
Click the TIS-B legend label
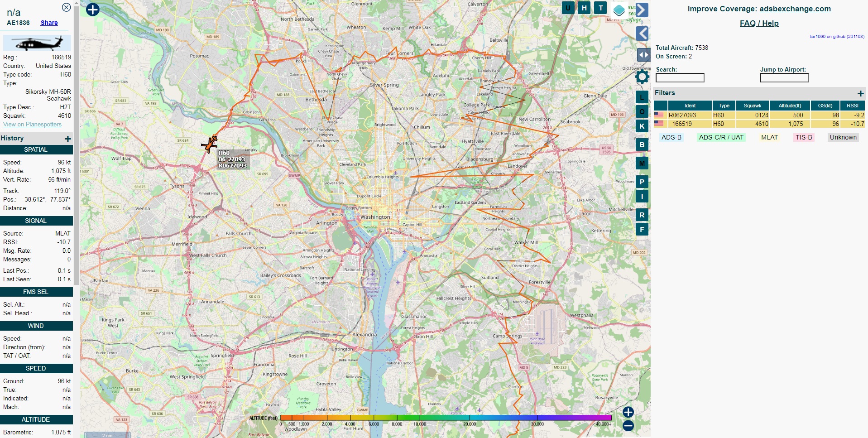pos(804,137)
